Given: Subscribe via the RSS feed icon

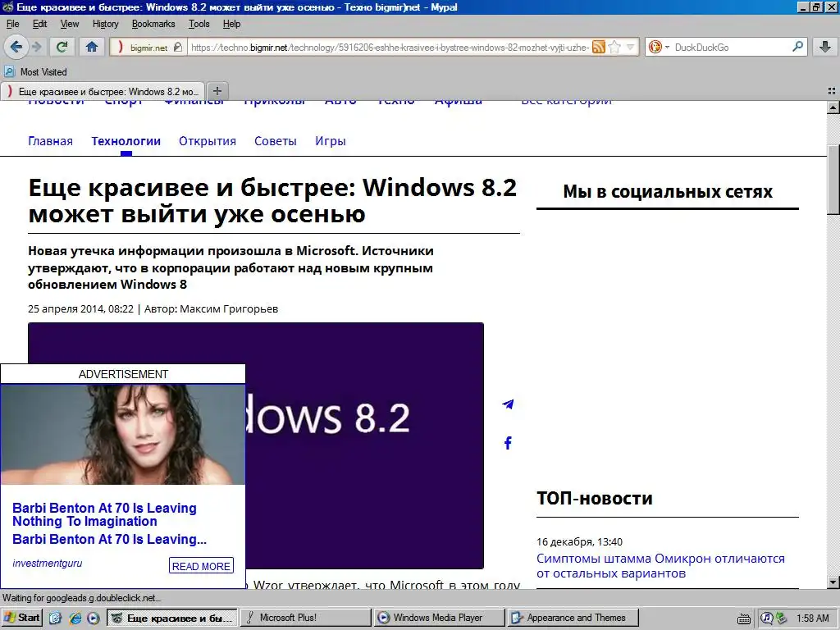Looking at the screenshot, I should point(598,47).
